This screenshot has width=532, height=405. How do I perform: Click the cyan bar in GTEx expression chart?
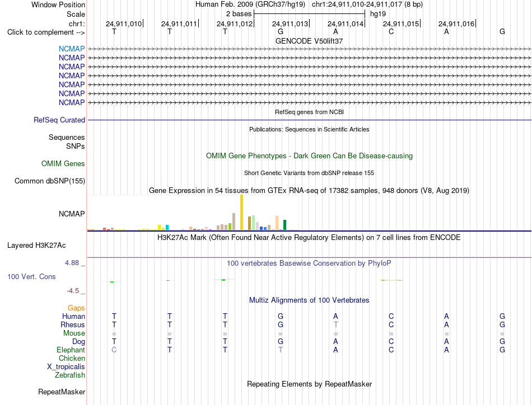[167, 228]
